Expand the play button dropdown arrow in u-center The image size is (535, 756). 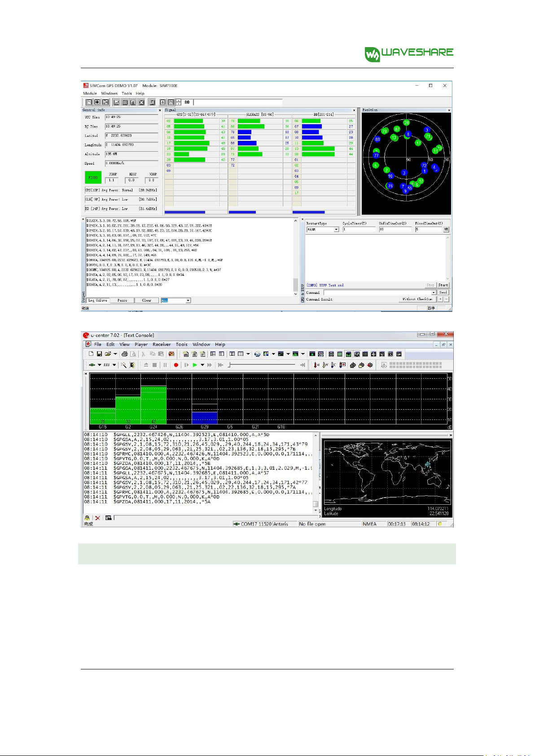202,365
